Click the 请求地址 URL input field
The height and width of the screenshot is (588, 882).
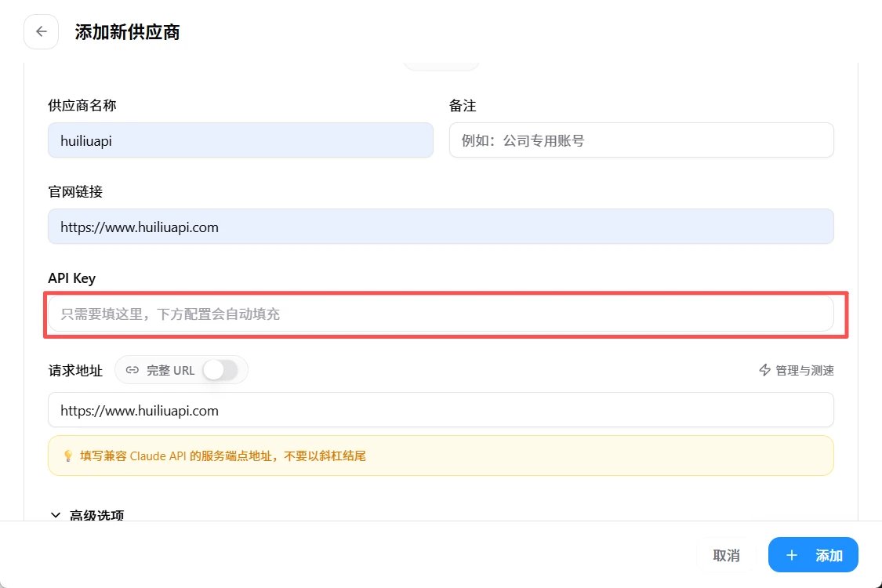[441, 409]
